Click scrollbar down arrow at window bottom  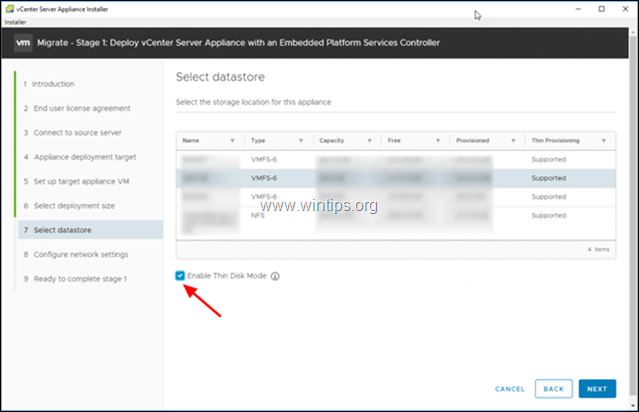click(633, 406)
